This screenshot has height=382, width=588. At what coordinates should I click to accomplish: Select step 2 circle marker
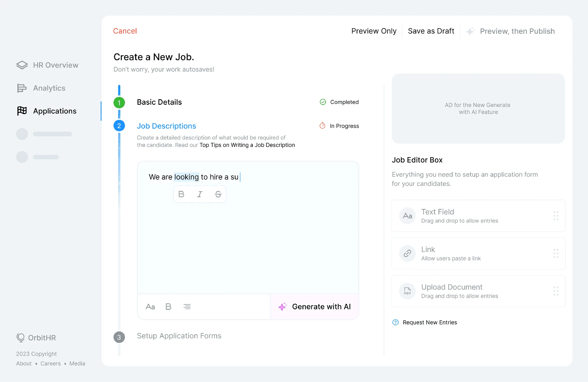pos(119,126)
